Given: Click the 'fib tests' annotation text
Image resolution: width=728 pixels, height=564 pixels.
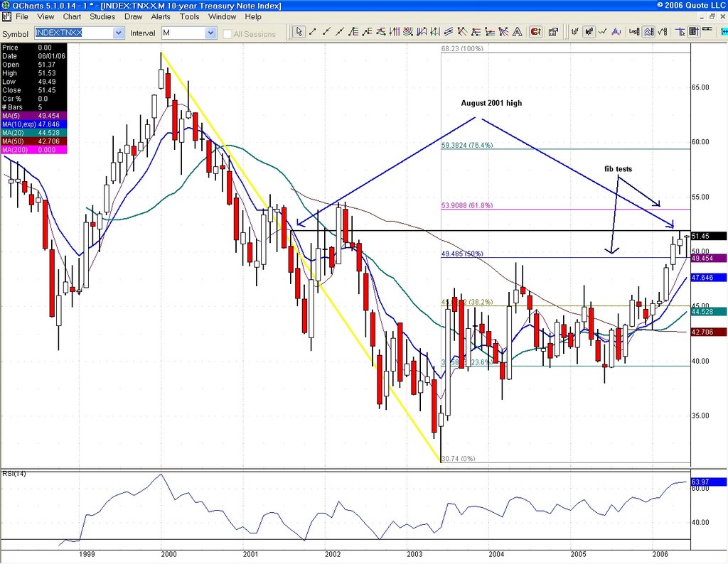Looking at the screenshot, I should tap(618, 169).
